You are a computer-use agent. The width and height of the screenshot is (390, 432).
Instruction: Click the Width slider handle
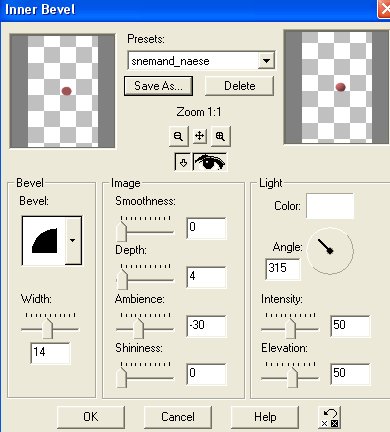click(48, 328)
